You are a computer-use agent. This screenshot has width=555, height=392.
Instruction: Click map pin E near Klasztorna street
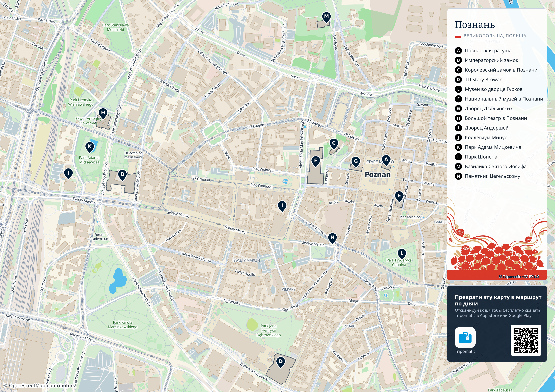pos(399,196)
